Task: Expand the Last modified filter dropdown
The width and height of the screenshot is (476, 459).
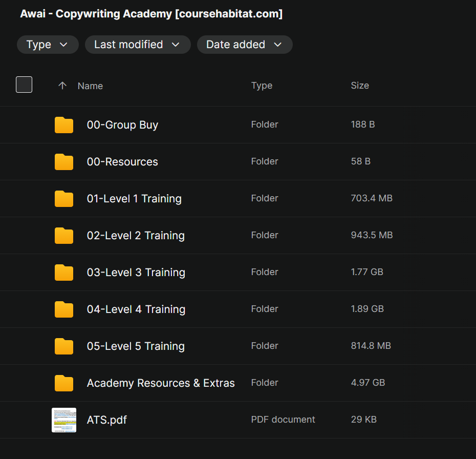Action: tap(138, 45)
